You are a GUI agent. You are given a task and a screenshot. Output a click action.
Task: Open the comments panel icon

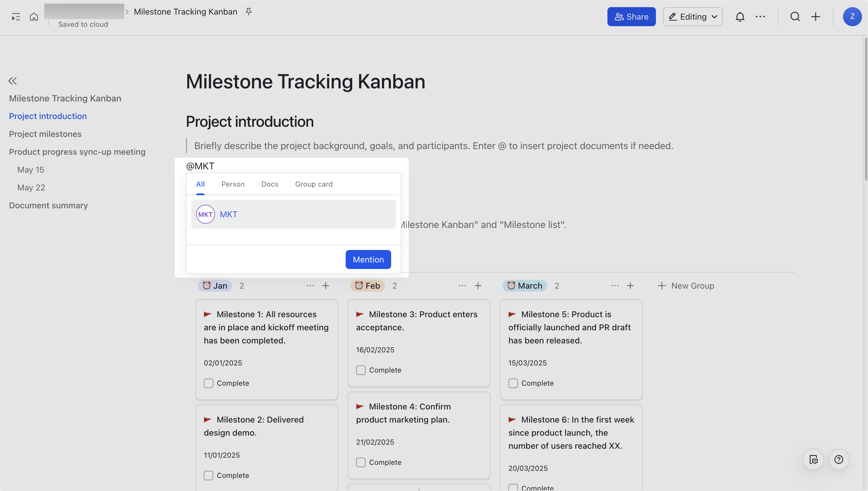coord(813,459)
